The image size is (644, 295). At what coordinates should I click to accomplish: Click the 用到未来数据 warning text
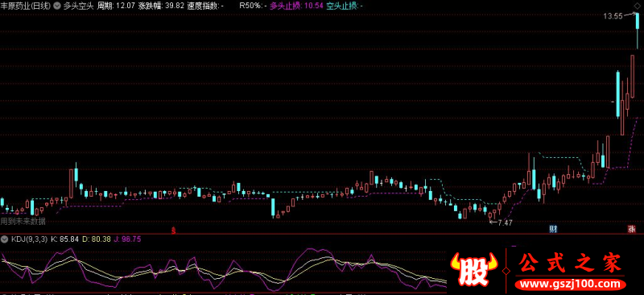point(23,222)
